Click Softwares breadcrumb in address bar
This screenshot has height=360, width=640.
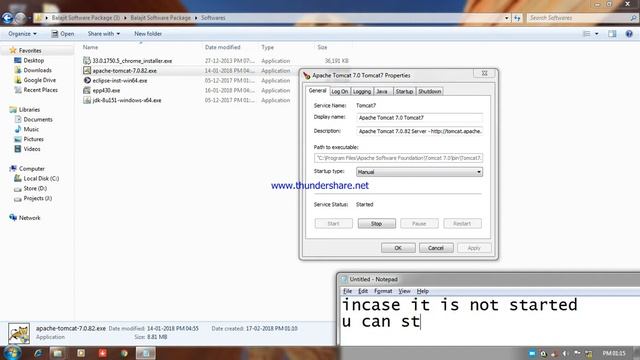[x=213, y=18]
